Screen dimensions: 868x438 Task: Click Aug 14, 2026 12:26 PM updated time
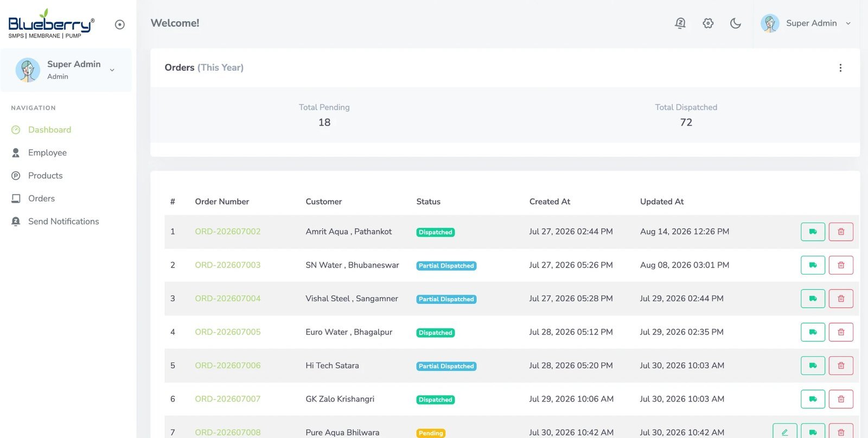(x=685, y=231)
